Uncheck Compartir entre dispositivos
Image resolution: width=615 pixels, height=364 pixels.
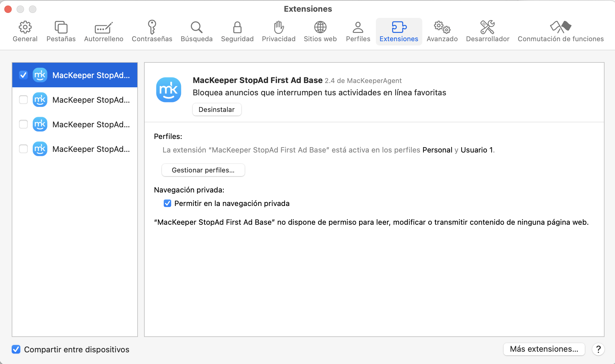(16, 349)
